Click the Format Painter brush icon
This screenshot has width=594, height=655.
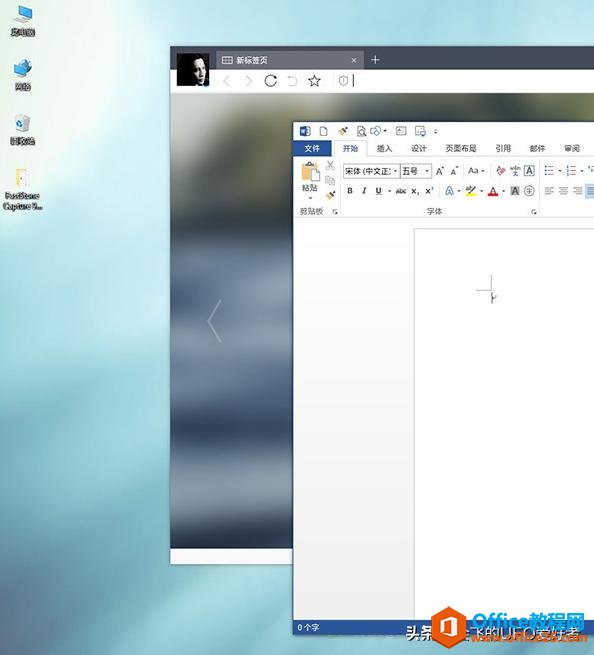[x=330, y=195]
